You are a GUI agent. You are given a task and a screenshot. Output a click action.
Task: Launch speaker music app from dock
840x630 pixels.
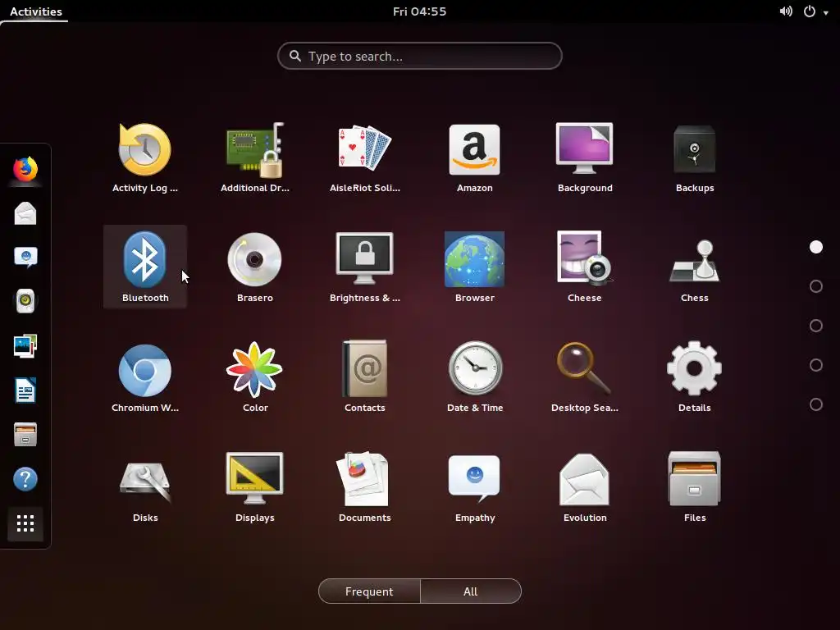point(25,301)
